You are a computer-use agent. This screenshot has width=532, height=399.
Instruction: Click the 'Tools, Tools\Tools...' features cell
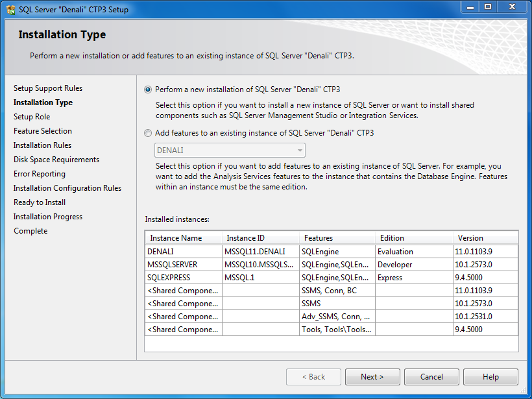coord(337,330)
